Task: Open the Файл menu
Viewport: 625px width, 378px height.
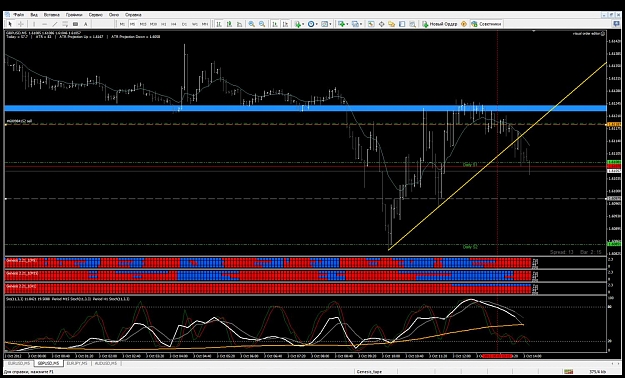Action: point(18,15)
